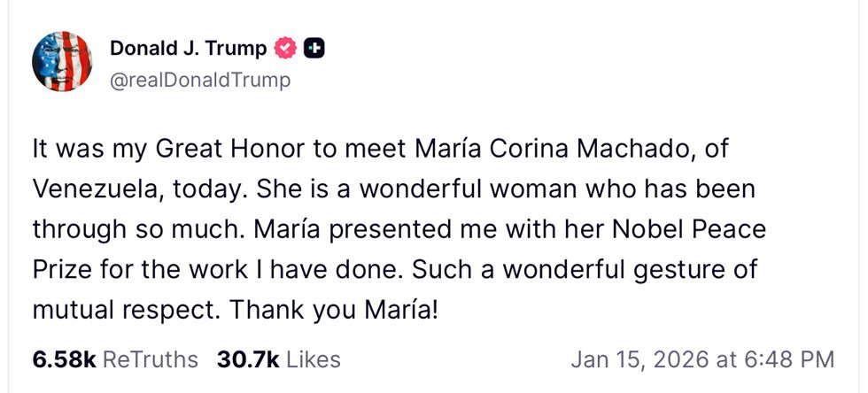This screenshot has width=868, height=393.
Task: Open the flag-themed profile avatar
Action: (x=62, y=63)
